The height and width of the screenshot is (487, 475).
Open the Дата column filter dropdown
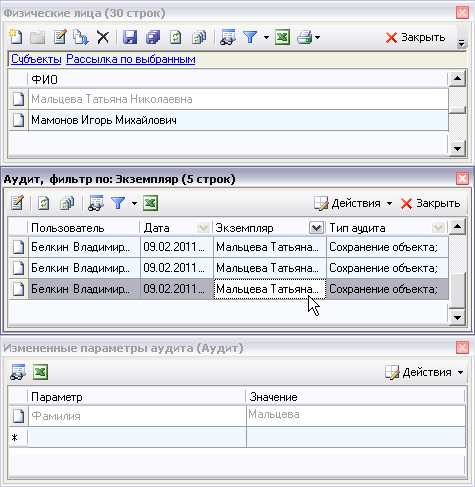pyautogui.click(x=203, y=228)
